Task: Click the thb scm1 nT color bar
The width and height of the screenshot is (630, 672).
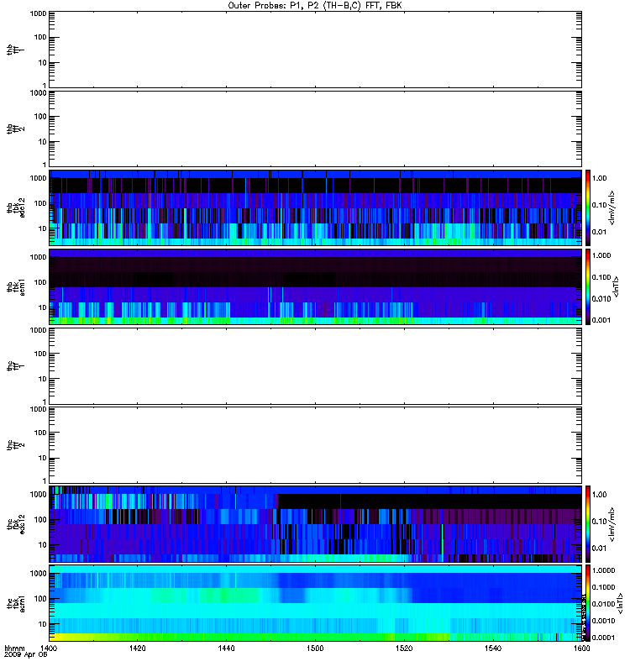Action: point(588,286)
